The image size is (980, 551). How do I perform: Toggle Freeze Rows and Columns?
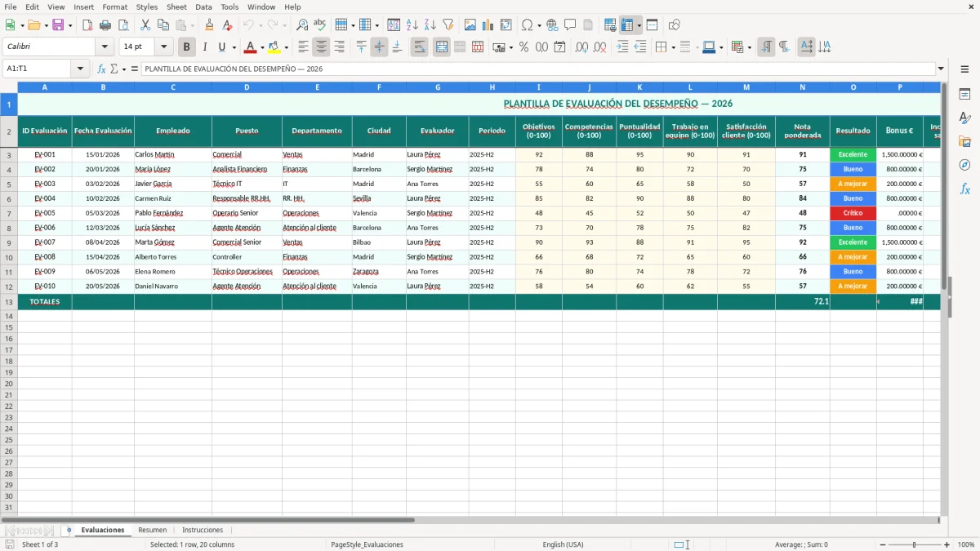pyautogui.click(x=627, y=25)
